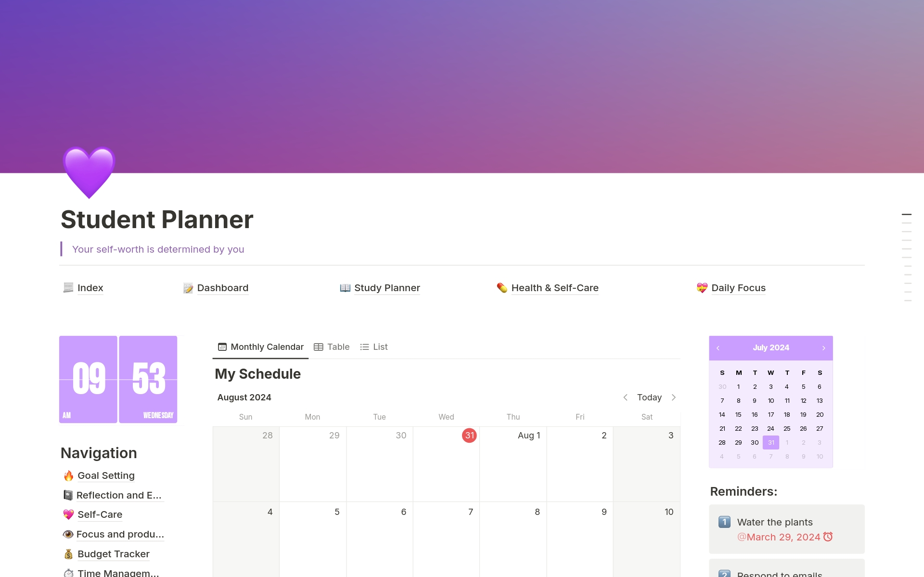
Task: Switch to the Table view tab
Action: coord(331,346)
